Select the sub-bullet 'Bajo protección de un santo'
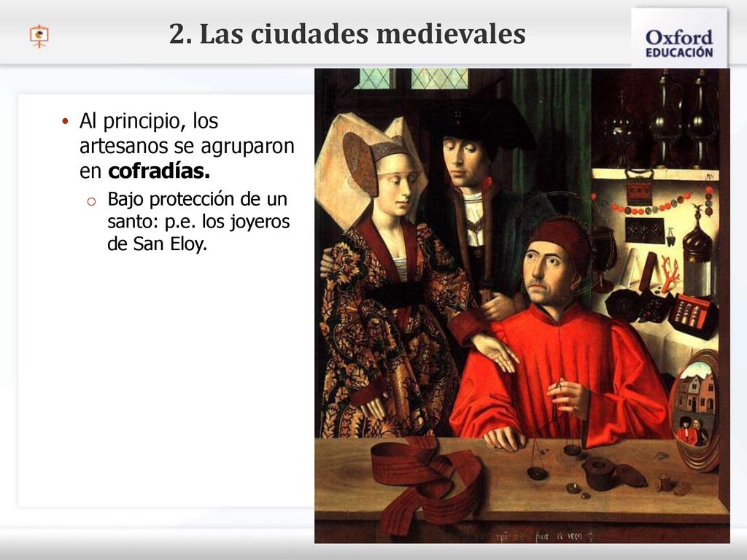This screenshot has height=560, width=747. click(198, 222)
